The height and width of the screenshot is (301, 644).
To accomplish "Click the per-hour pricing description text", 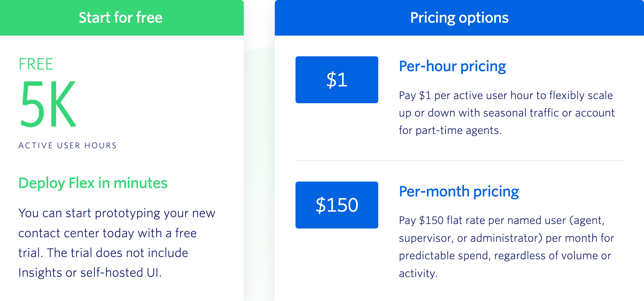I will [x=507, y=113].
